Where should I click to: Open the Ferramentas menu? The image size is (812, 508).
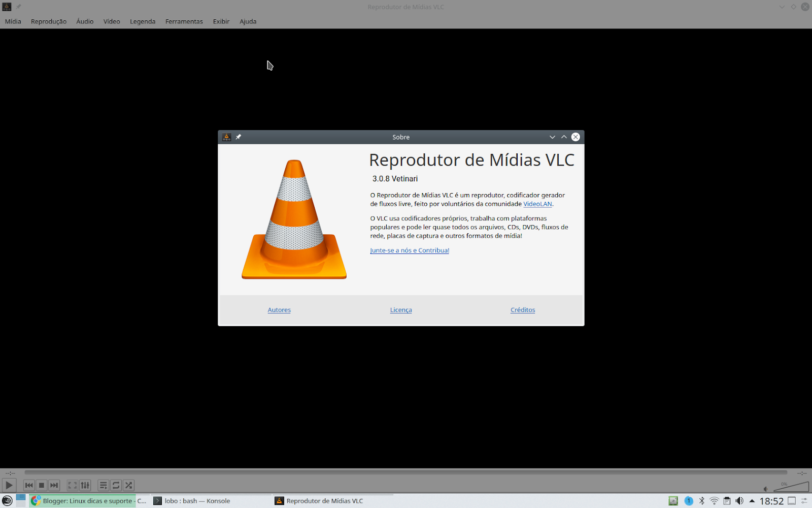[184, 21]
